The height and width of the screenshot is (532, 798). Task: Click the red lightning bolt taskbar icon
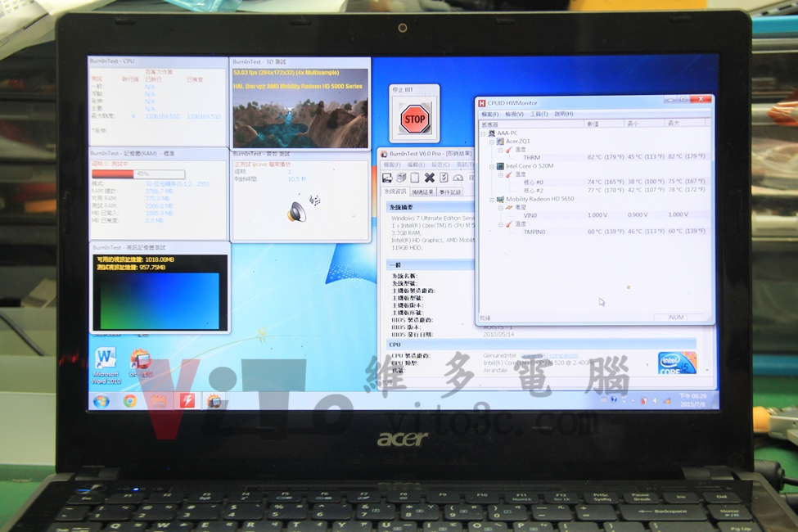(x=187, y=401)
